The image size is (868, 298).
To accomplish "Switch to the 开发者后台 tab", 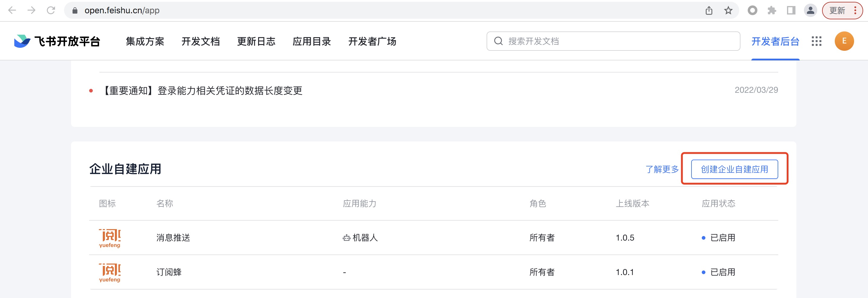I will tap(775, 41).
